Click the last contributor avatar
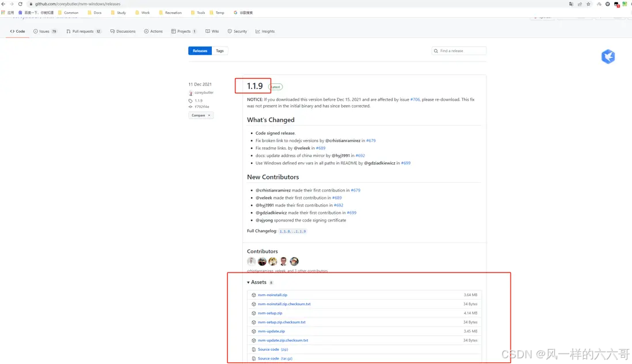Image resolution: width=632 pixels, height=364 pixels. 294,261
